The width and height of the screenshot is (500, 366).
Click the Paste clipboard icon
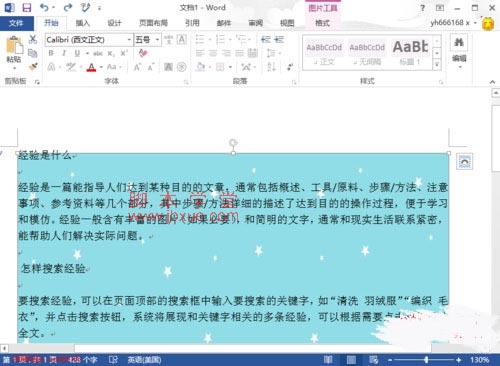[14, 45]
